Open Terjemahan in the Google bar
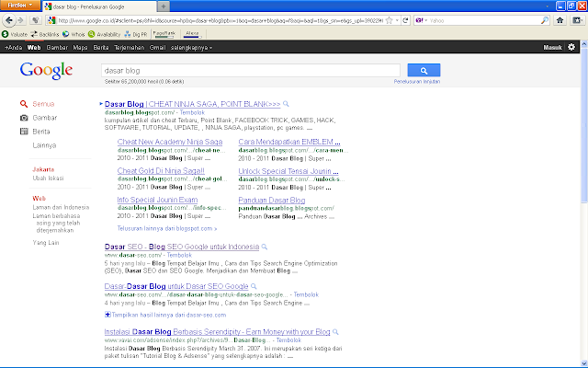Viewport: 588px width, 368px height. click(x=129, y=47)
